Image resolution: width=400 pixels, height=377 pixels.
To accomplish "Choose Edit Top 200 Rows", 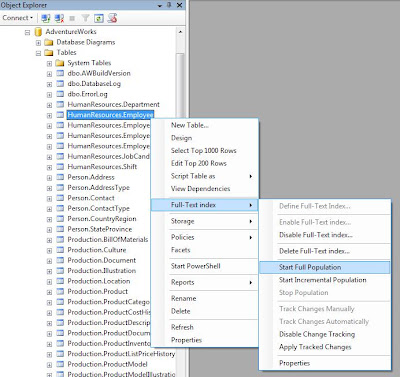I will pyautogui.click(x=204, y=163).
